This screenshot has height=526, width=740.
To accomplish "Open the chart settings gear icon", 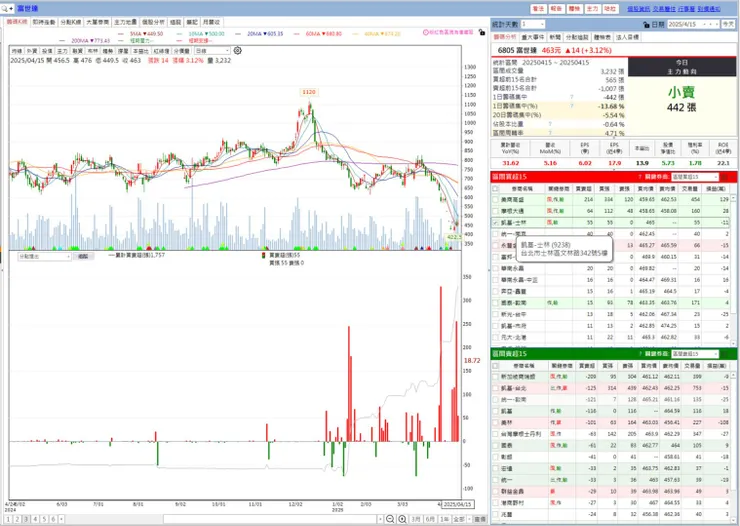I will [237, 50].
